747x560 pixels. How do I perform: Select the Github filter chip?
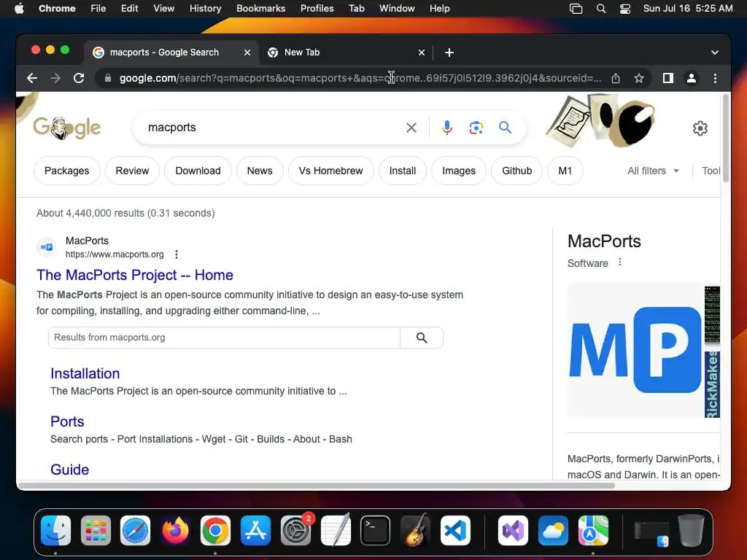pos(517,171)
